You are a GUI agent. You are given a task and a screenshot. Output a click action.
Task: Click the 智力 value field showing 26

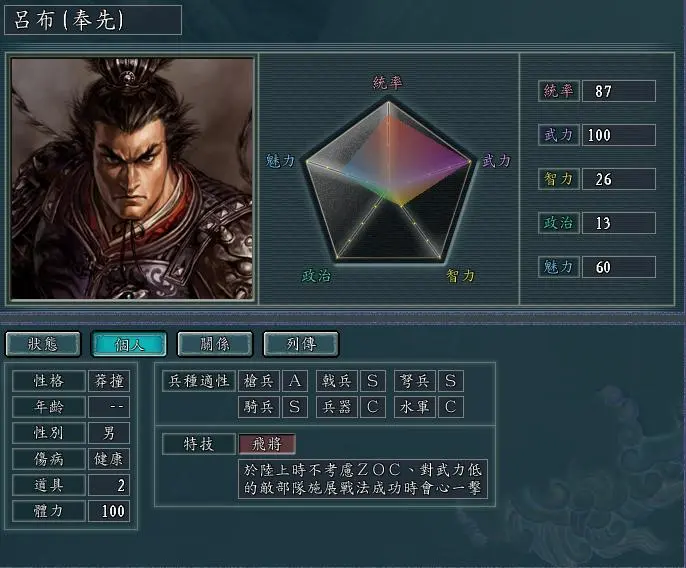619,179
